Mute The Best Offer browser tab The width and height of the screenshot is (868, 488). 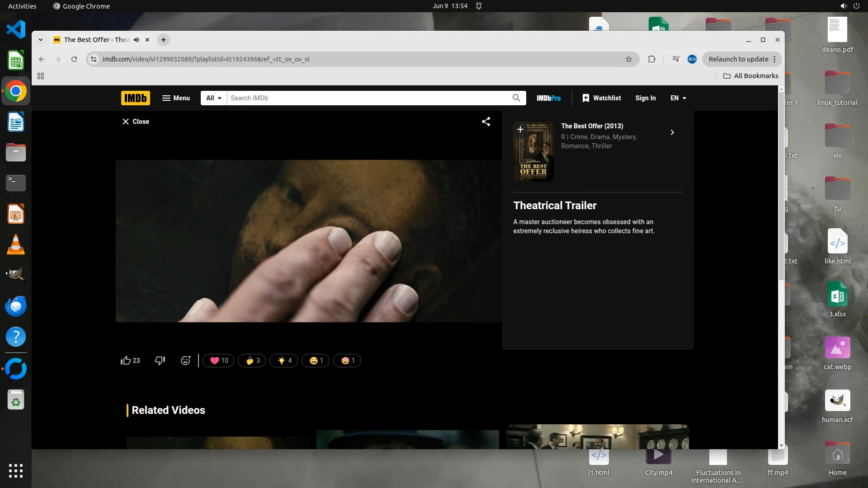[137, 40]
